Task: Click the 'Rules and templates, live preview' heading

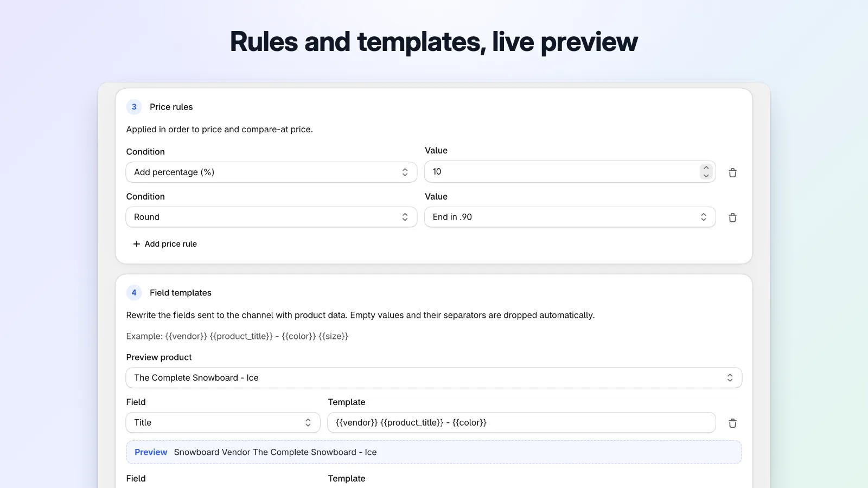Action: pos(434,42)
